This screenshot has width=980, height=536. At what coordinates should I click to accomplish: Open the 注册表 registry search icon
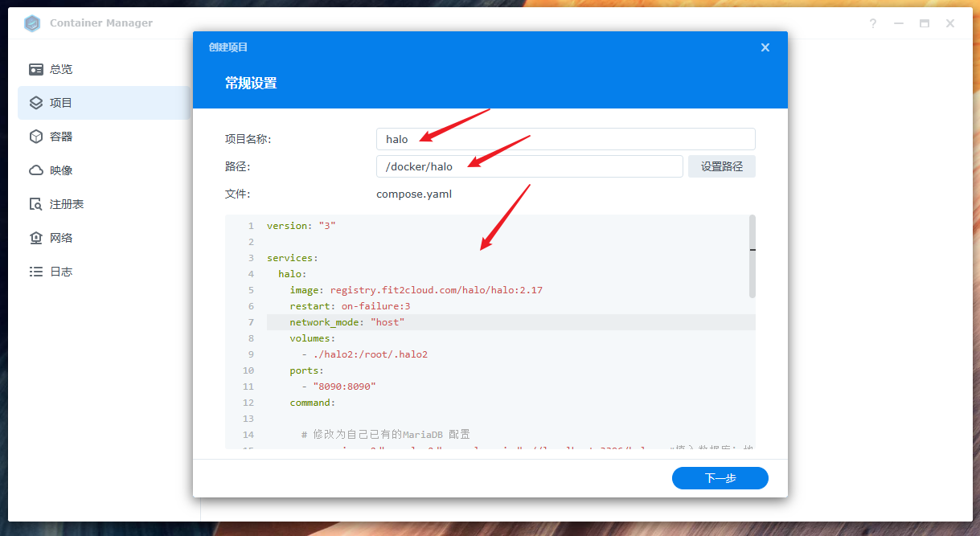click(x=36, y=204)
